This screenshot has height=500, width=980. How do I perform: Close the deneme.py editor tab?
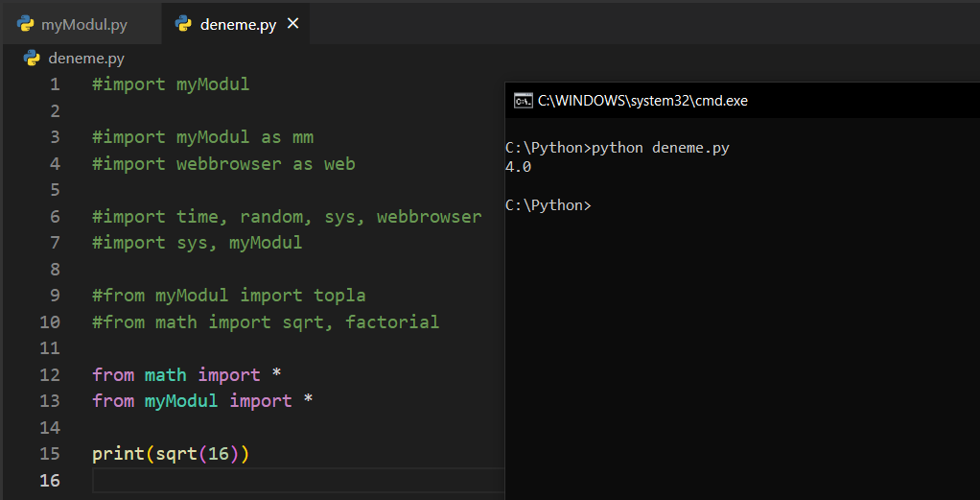coord(293,24)
